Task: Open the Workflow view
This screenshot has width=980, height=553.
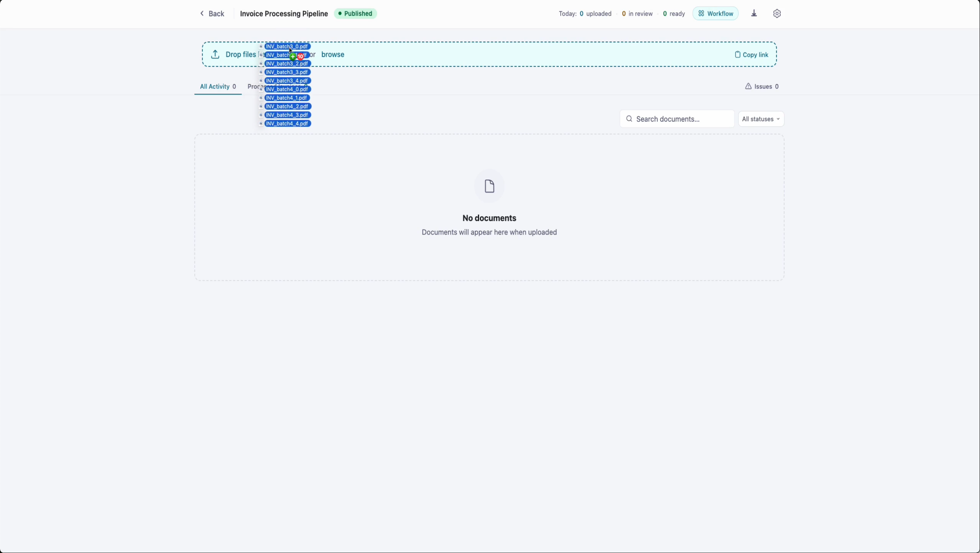Action: 715,14
